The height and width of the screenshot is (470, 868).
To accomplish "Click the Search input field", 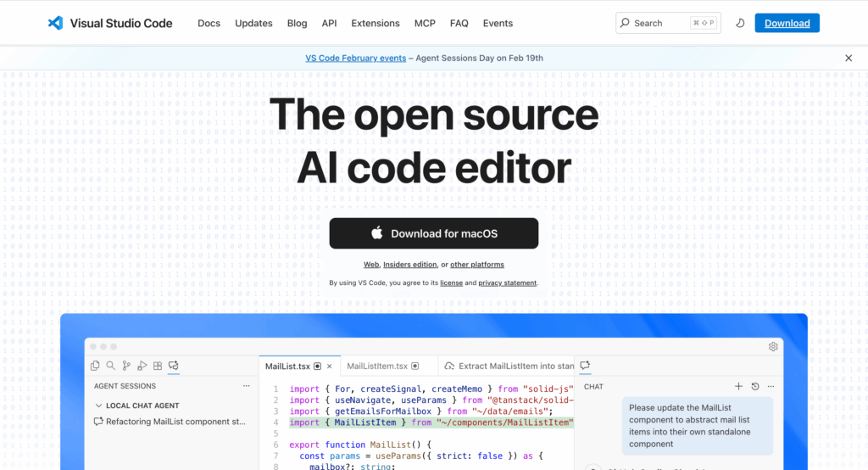I will (668, 23).
